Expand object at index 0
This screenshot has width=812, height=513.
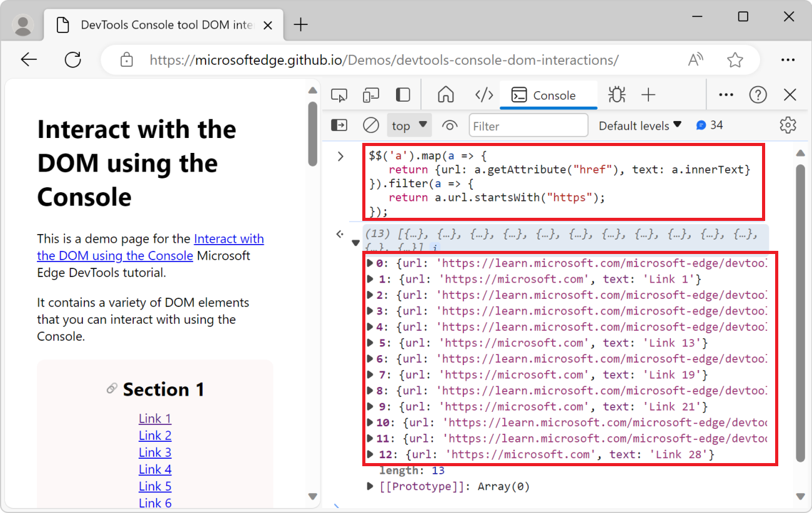pyautogui.click(x=370, y=263)
